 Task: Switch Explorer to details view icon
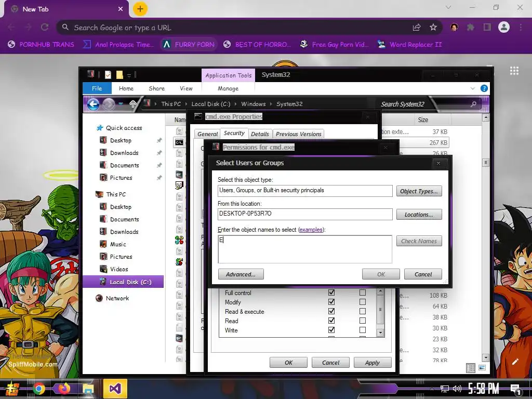coord(471,368)
